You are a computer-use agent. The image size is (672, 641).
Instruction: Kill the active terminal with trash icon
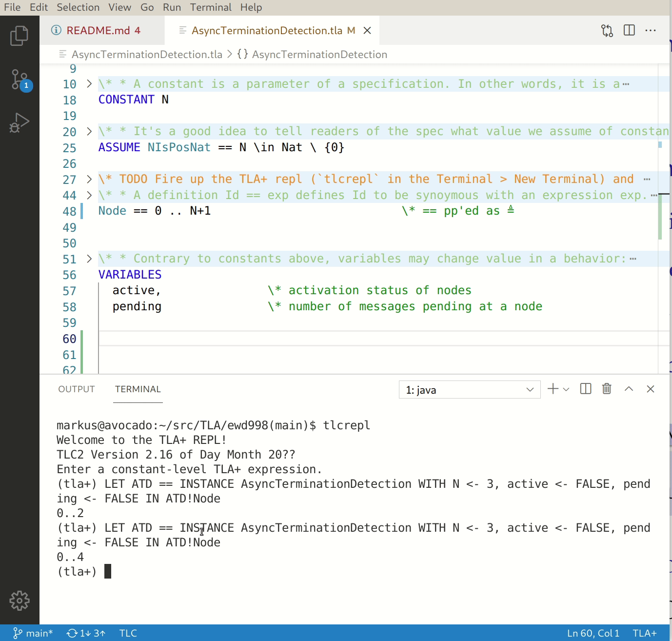coord(606,389)
